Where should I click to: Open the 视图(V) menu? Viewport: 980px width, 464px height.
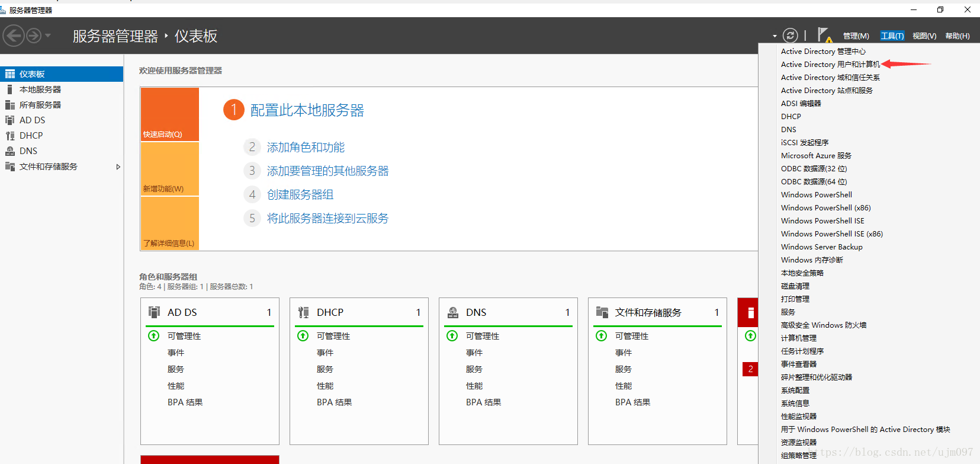point(924,36)
